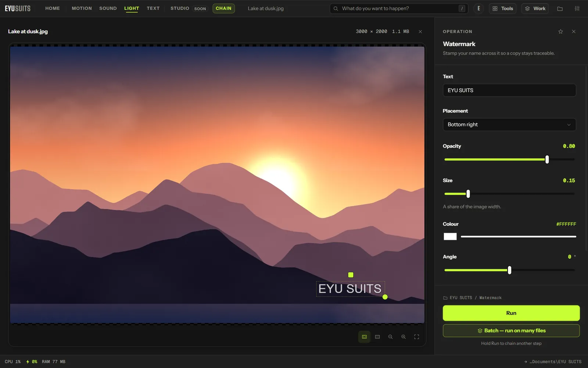The height and width of the screenshot is (368, 588).
Task: Click the Opacity slider handle
Action: pyautogui.click(x=547, y=159)
